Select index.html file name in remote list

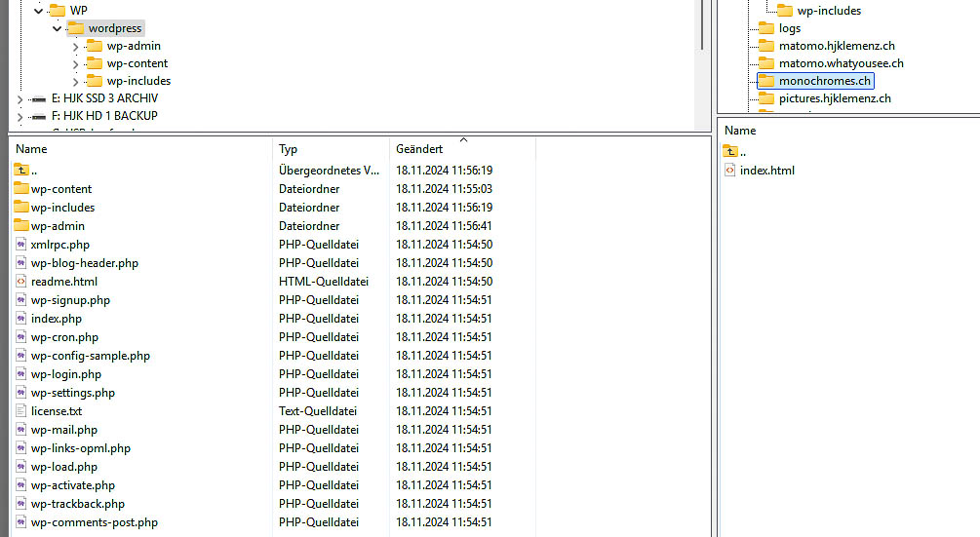pyautogui.click(x=766, y=171)
